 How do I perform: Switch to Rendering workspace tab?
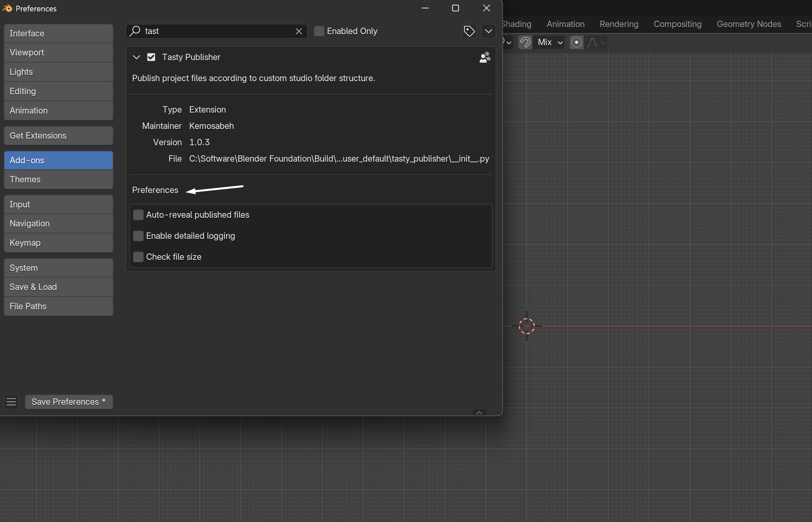click(619, 24)
